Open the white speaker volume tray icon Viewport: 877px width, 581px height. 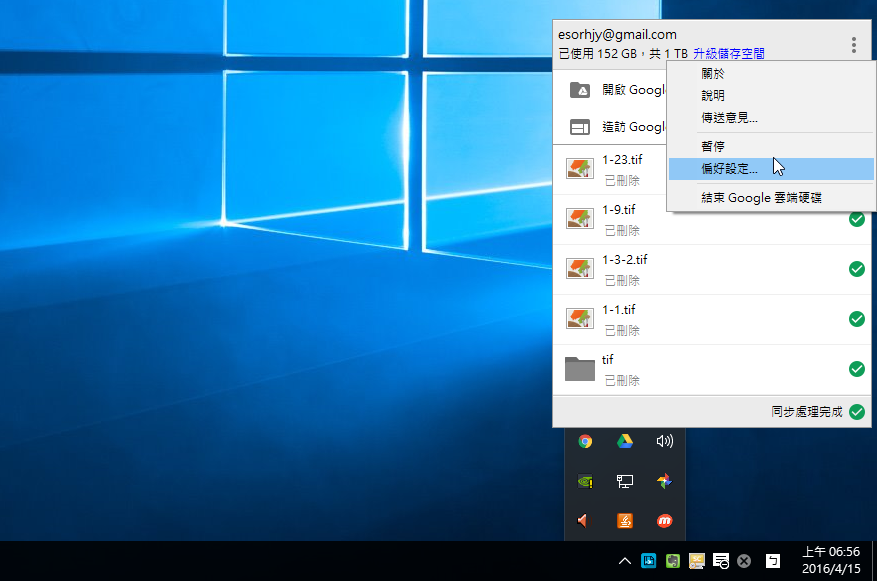[x=664, y=442]
